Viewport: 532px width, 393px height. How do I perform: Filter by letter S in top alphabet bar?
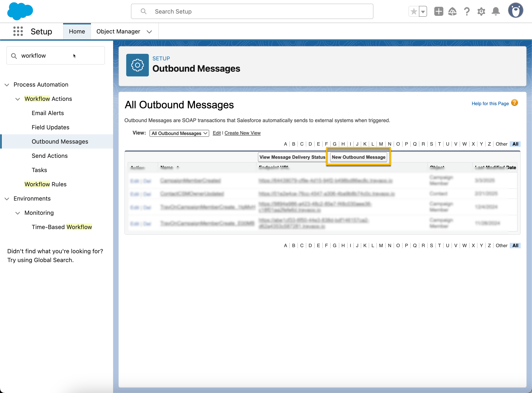(x=431, y=144)
